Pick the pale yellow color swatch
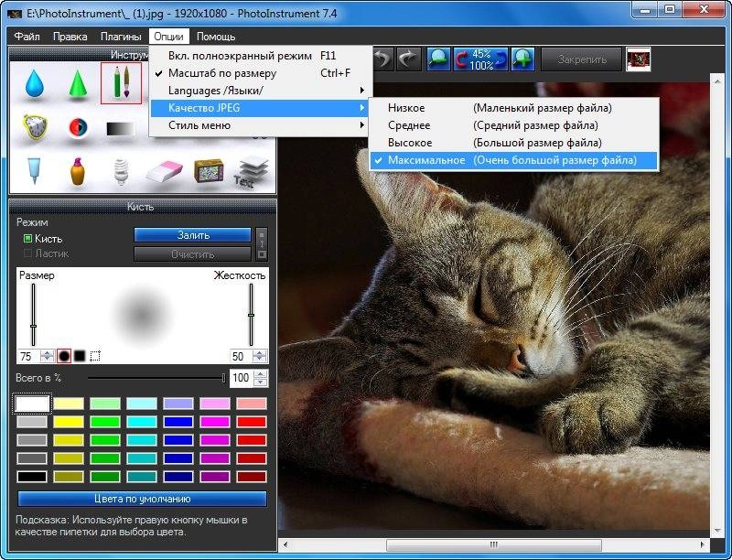This screenshot has height=560, width=732. pyautogui.click(x=69, y=404)
